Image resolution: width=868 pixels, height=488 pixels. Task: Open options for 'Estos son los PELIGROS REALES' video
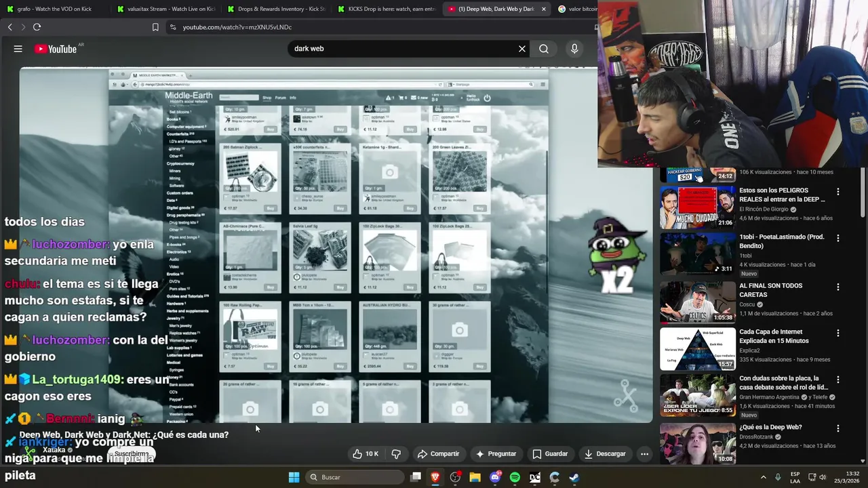838,192
